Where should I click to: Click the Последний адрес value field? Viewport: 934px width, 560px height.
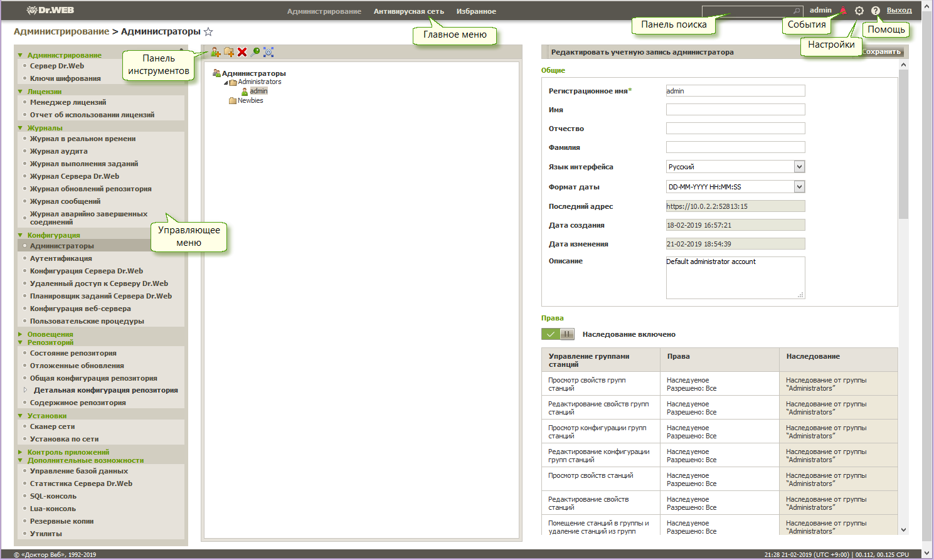[735, 206]
